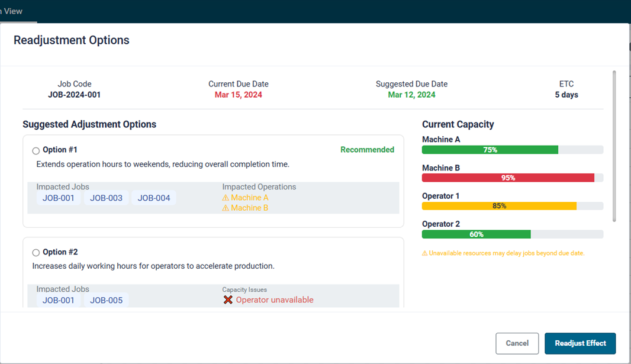The image size is (631, 364).
Task: Choose the Option #2 radio button
Action: tap(36, 253)
